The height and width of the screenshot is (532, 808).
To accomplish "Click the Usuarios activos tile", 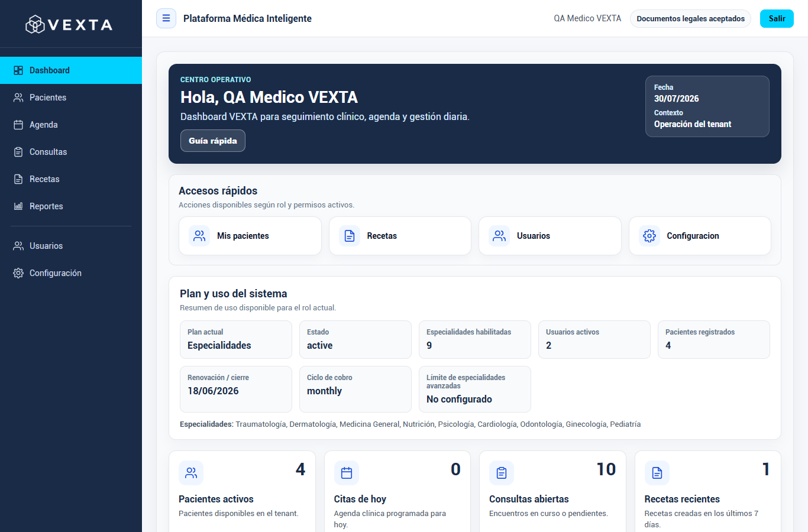I will pyautogui.click(x=594, y=339).
